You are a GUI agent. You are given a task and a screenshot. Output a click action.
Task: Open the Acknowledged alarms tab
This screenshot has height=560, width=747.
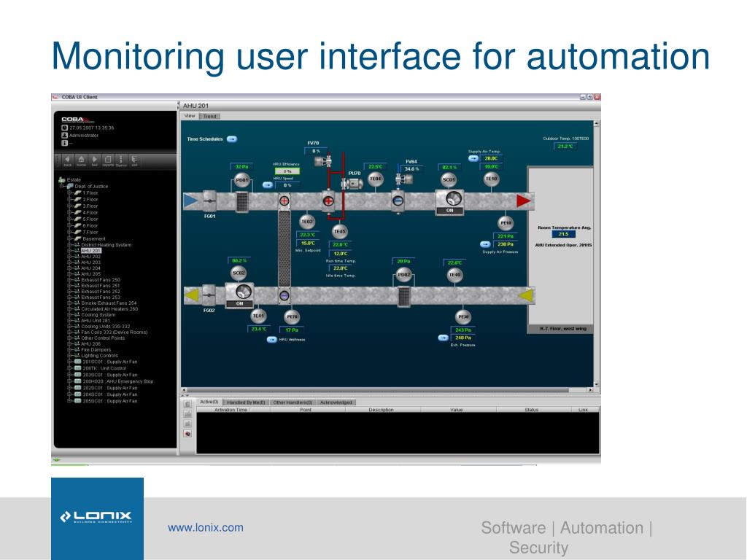pos(336,402)
